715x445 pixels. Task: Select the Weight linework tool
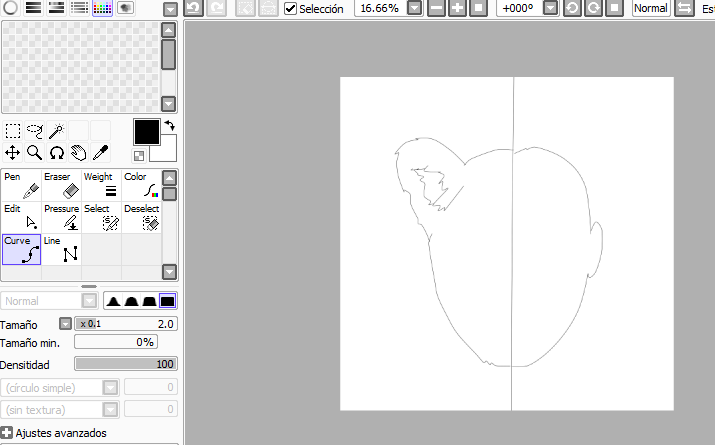click(x=101, y=185)
